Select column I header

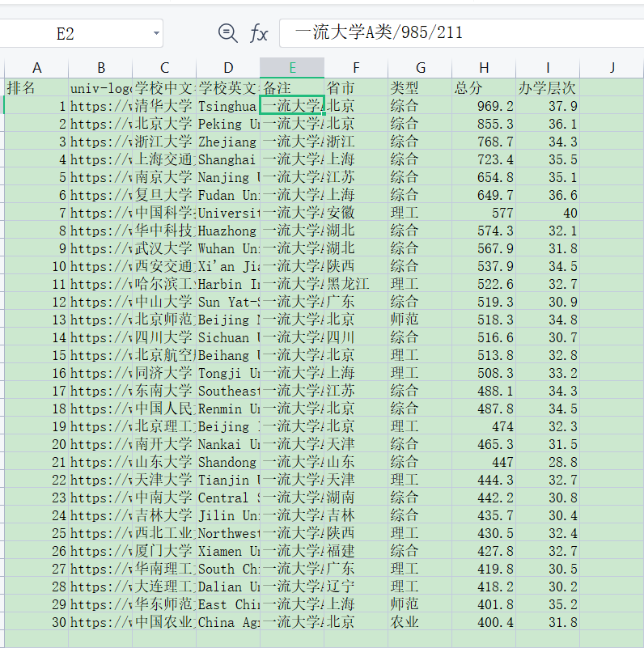pyautogui.click(x=548, y=68)
